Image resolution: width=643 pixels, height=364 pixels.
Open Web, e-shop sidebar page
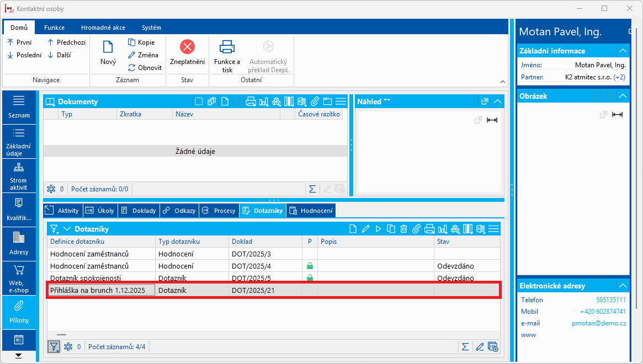pos(19,279)
